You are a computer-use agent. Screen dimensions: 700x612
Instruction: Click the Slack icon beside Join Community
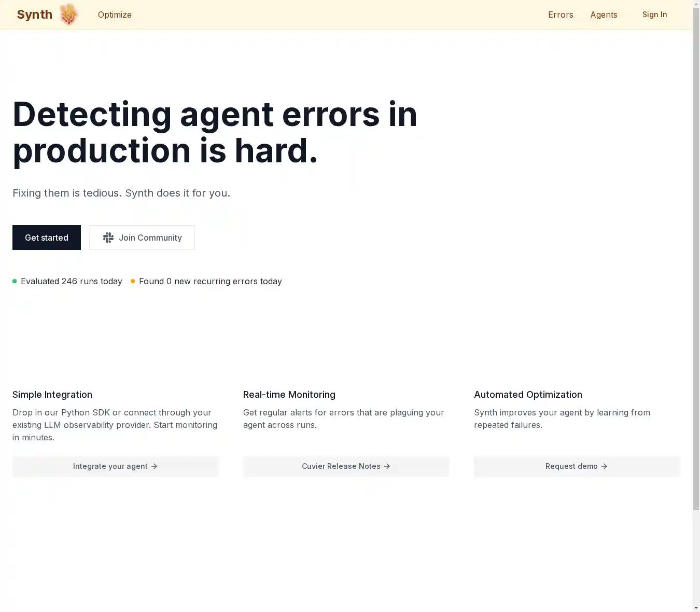coord(108,238)
